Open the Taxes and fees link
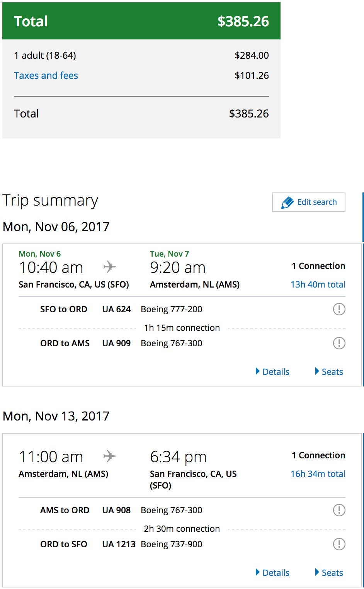 pyautogui.click(x=46, y=75)
